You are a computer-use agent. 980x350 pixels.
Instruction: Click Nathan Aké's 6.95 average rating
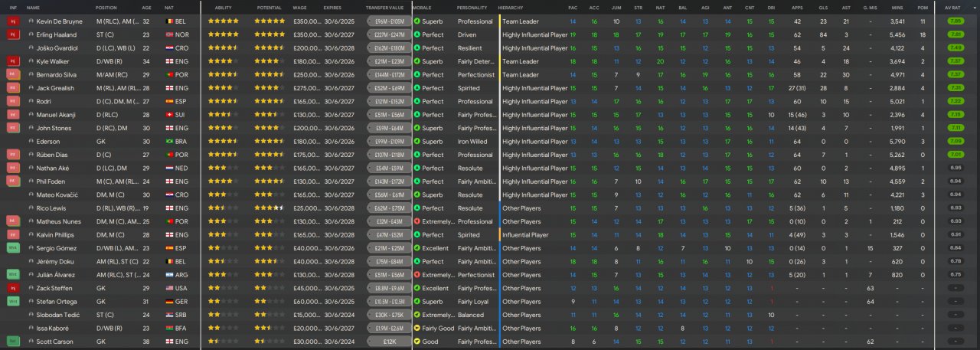tap(955, 168)
